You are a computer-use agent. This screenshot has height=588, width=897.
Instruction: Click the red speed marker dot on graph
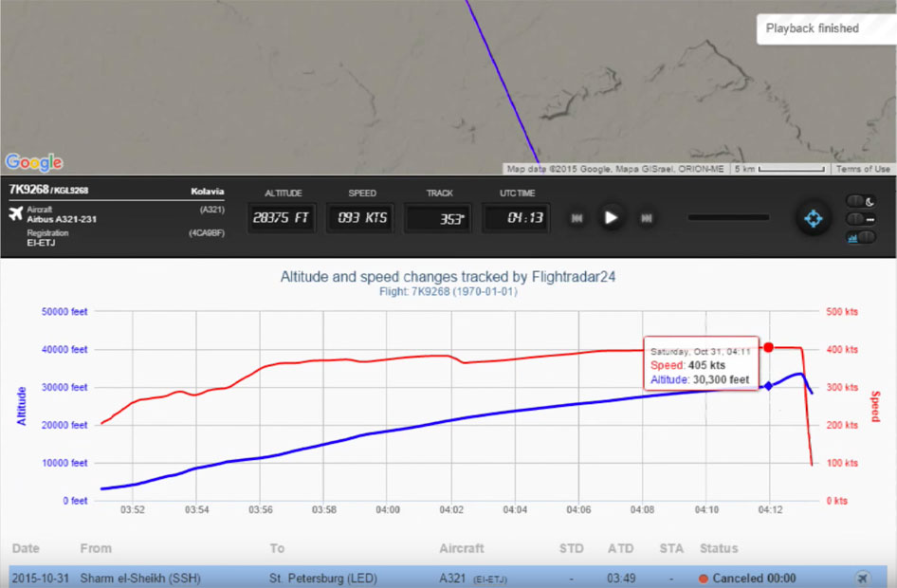(768, 347)
